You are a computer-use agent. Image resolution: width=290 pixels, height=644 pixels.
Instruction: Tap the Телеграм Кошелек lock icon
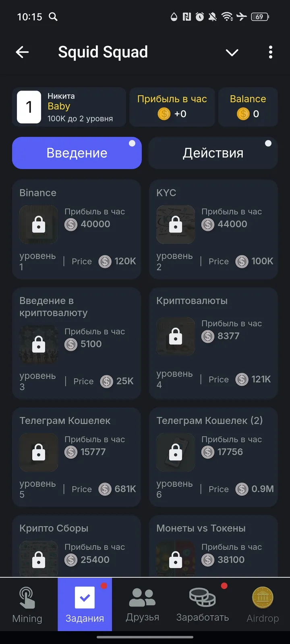39,452
